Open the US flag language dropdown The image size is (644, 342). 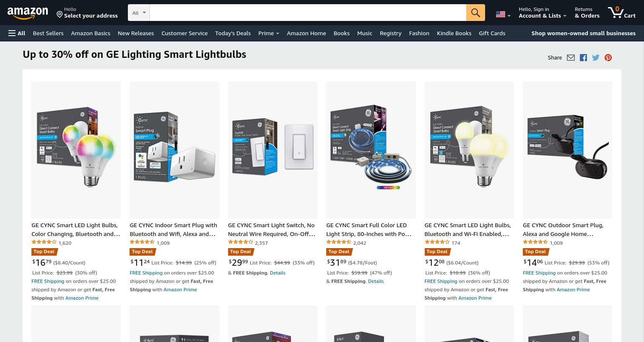point(503,14)
